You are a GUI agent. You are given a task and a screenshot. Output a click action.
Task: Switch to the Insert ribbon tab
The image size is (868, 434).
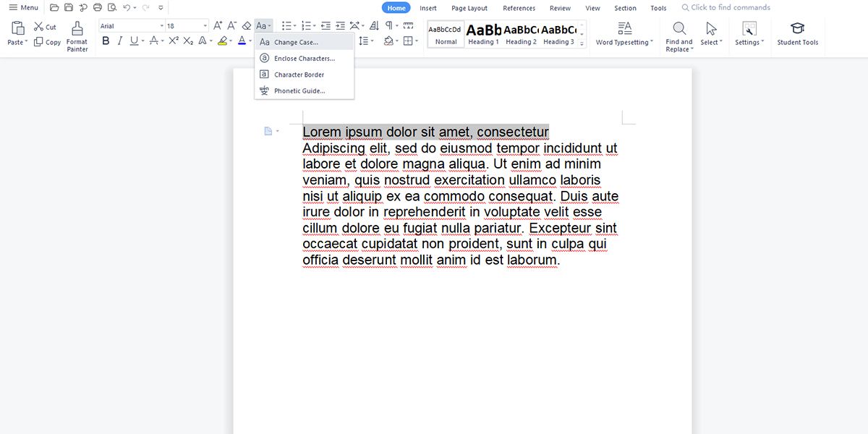pos(427,7)
